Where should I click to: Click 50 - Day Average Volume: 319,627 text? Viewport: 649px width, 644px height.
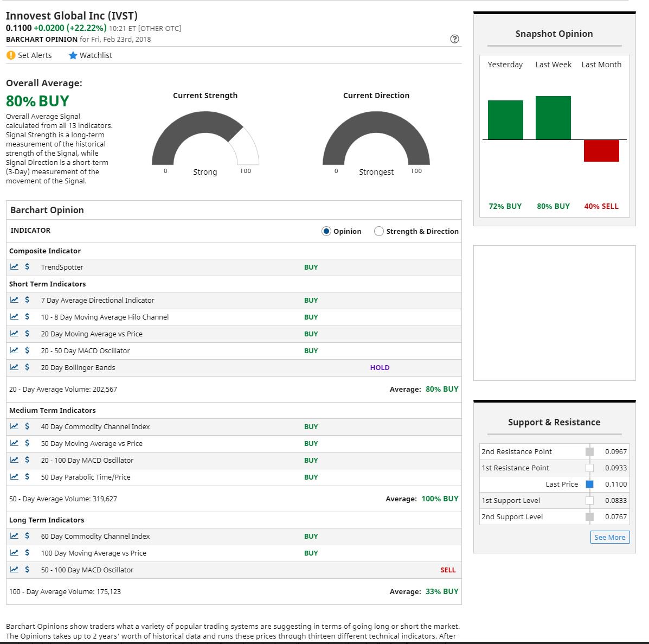pyautogui.click(x=63, y=499)
